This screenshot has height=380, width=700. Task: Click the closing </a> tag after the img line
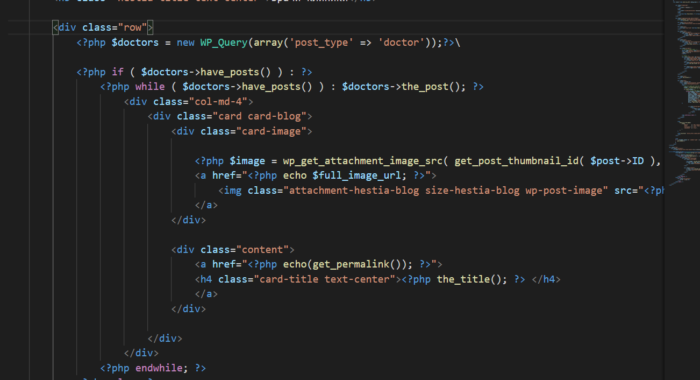point(206,205)
